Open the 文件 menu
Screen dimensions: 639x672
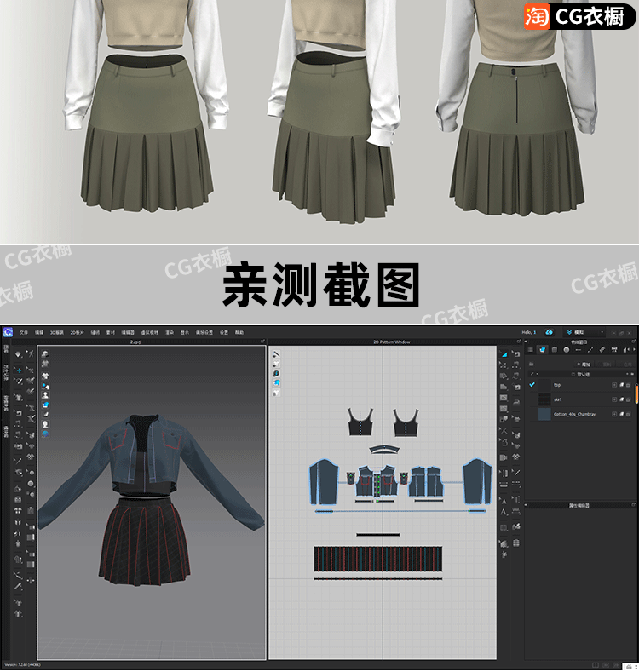pos(24,332)
